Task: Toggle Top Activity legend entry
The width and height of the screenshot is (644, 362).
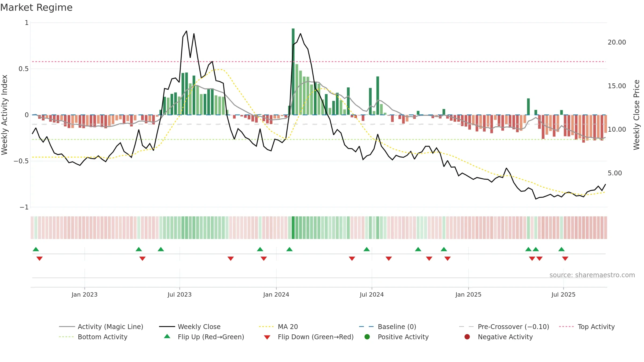Action: click(x=587, y=327)
